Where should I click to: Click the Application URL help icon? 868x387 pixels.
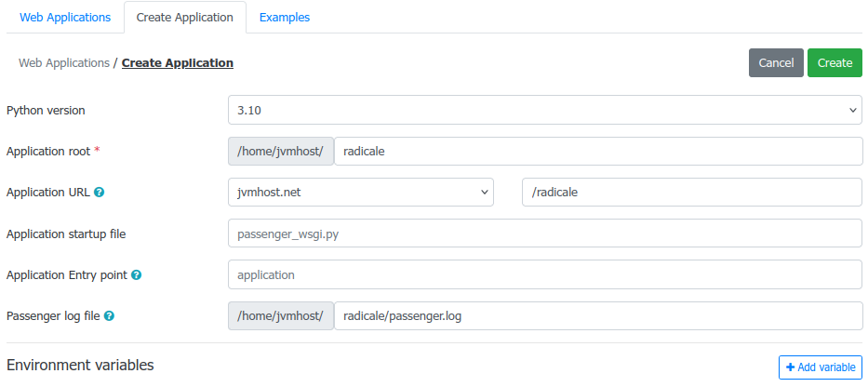coord(100,193)
